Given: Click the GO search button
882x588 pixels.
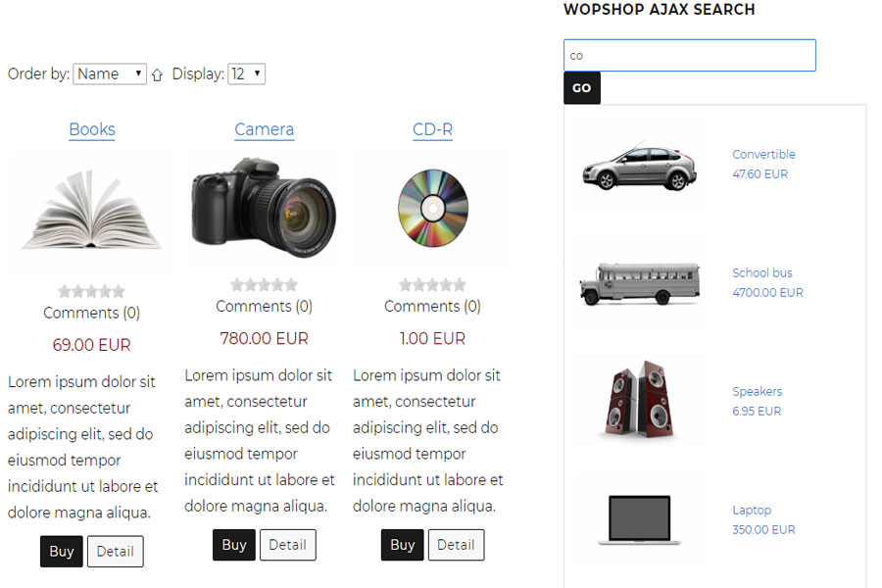Looking at the screenshot, I should (x=581, y=88).
